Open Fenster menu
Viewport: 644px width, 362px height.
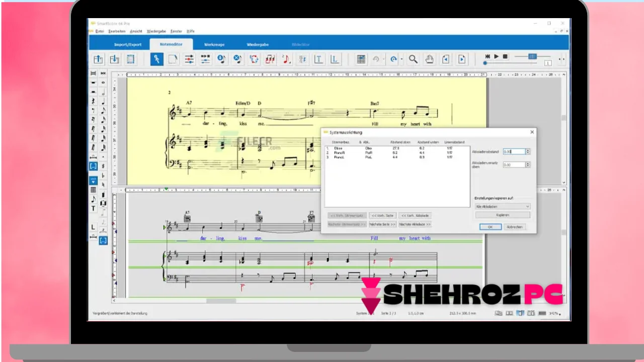177,31
